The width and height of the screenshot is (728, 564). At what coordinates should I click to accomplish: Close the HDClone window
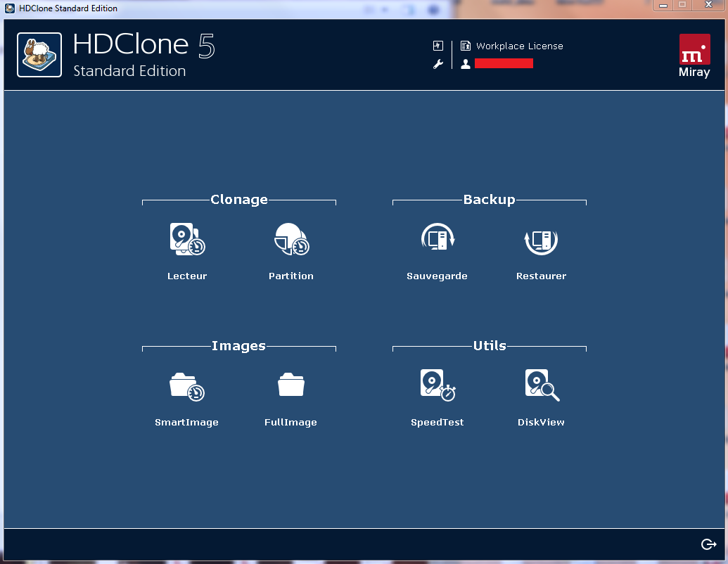tap(708, 5)
